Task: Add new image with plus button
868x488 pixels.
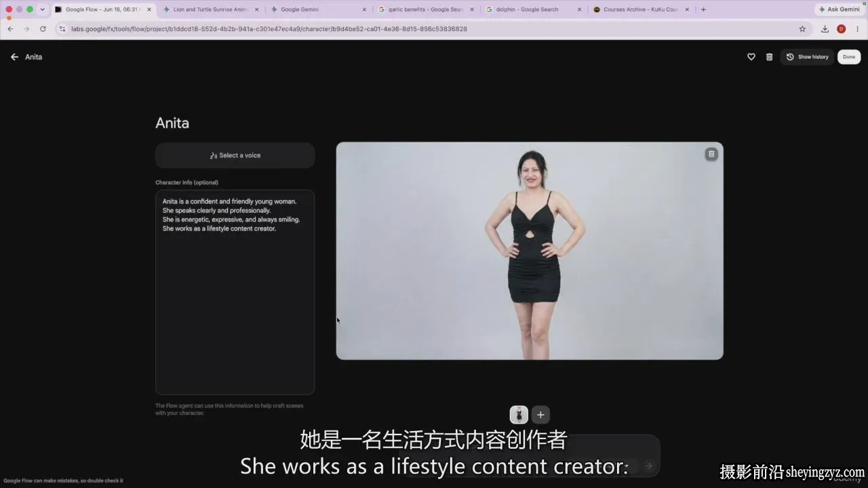Action: (540, 415)
